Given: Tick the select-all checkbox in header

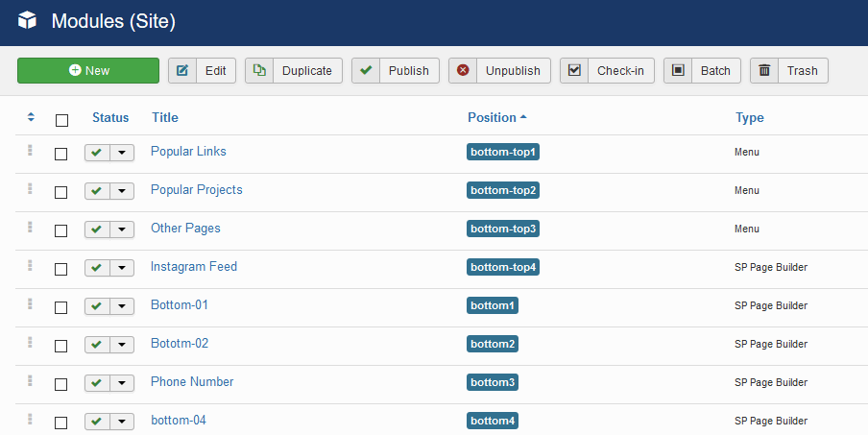Looking at the screenshot, I should (61, 120).
